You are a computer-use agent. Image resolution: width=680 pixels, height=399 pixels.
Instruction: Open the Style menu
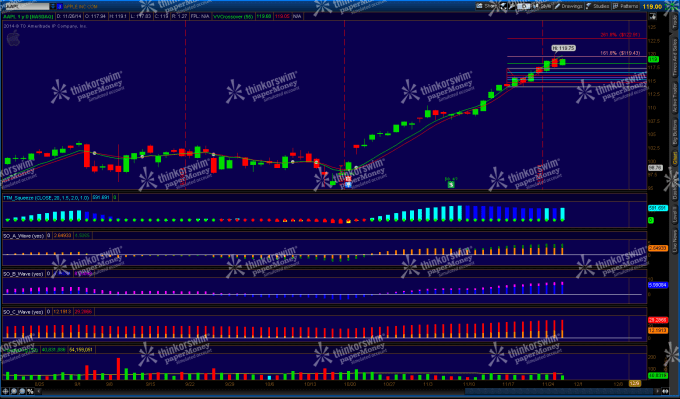click(x=542, y=6)
